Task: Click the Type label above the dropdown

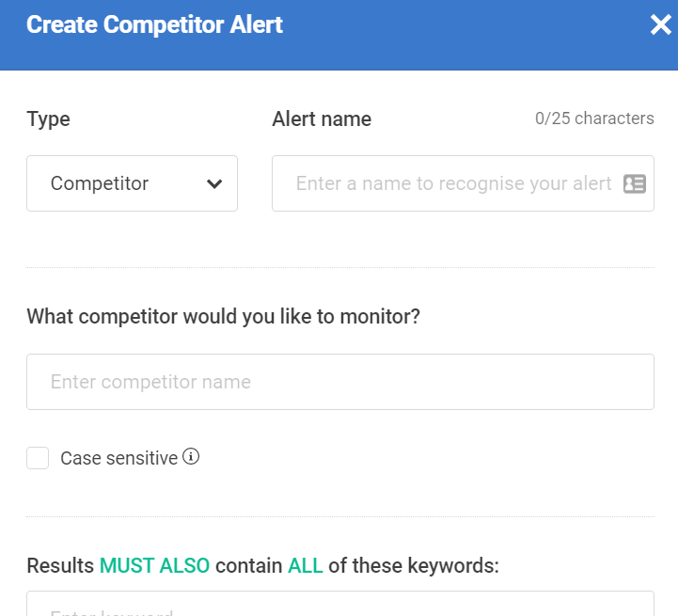Action: pos(49,119)
